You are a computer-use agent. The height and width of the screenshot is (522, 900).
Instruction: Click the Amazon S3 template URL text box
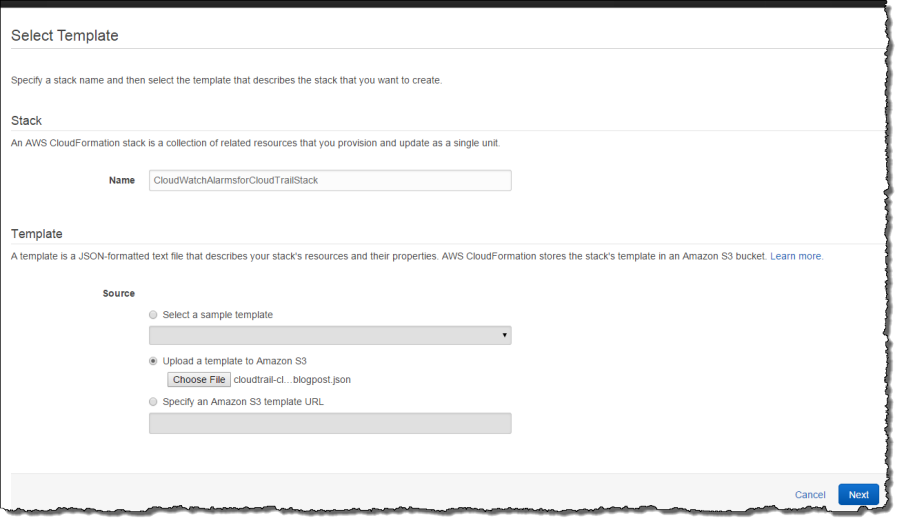click(330, 424)
